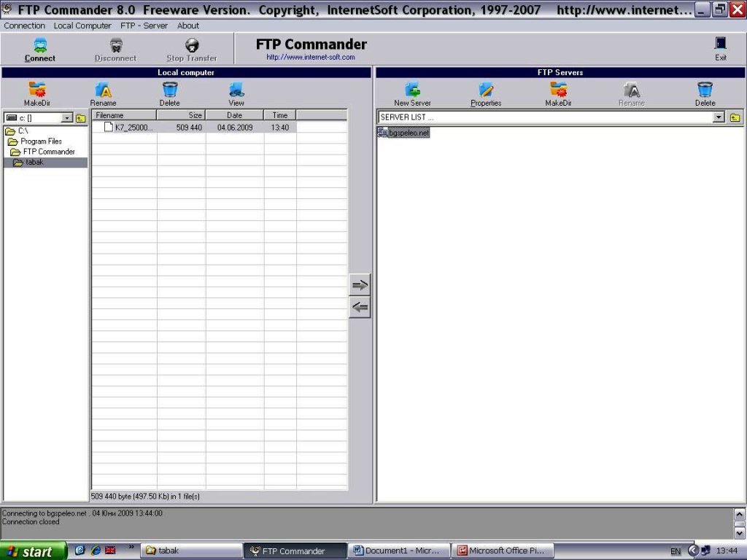Click the FTP Commander taskbar button

point(295,551)
